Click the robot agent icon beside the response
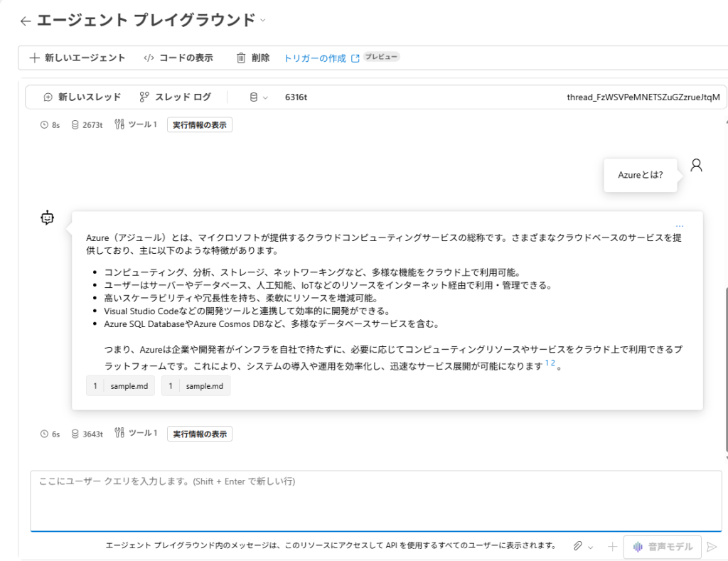 (48, 218)
